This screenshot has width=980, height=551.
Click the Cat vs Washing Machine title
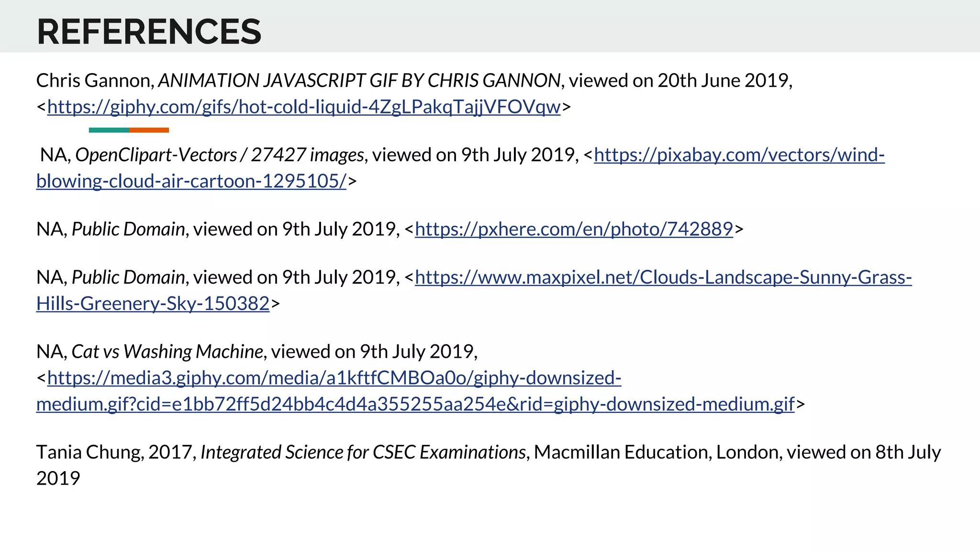pyautogui.click(x=167, y=352)
